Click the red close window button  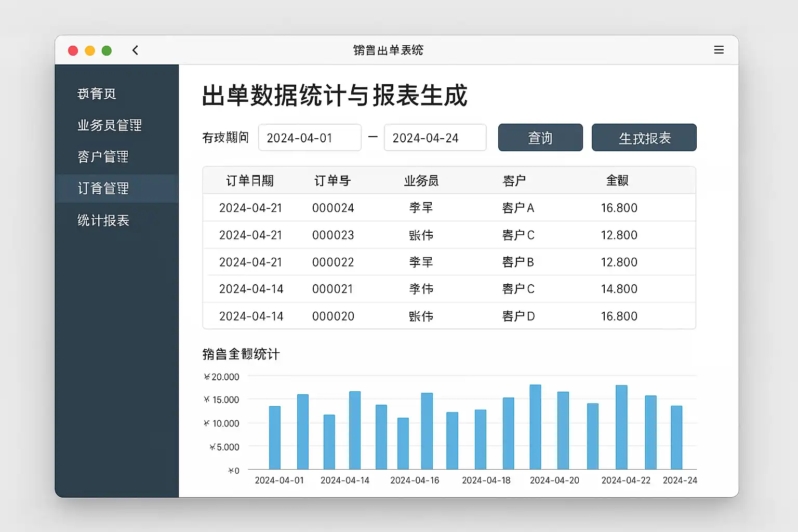point(73,50)
